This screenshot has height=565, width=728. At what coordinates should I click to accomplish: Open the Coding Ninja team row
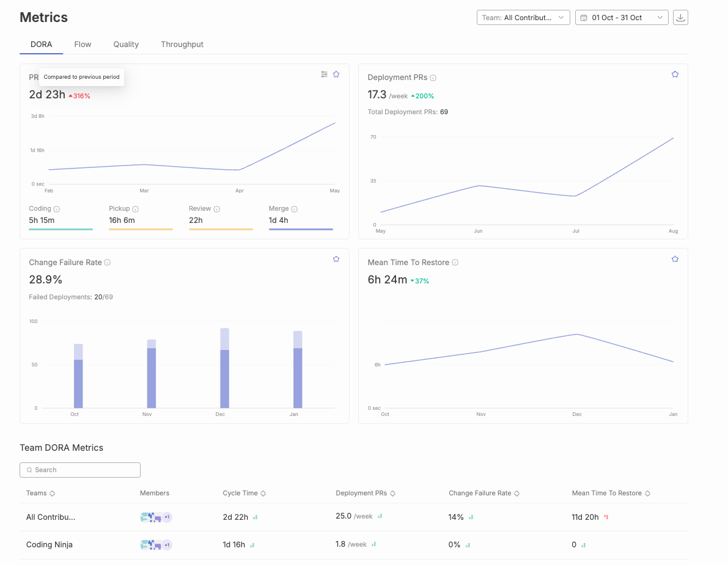click(354, 545)
